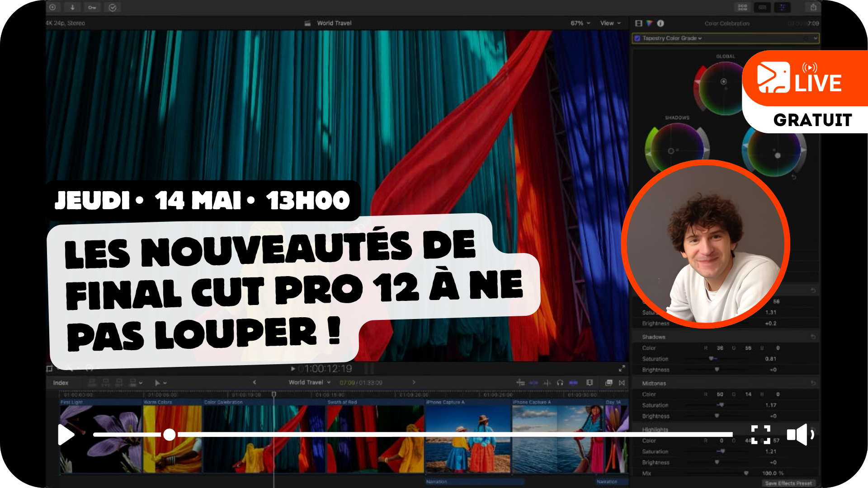Viewport: 868px width, 488px height.
Task: Click the Midtones Saturation value 1.17
Action: point(771,405)
